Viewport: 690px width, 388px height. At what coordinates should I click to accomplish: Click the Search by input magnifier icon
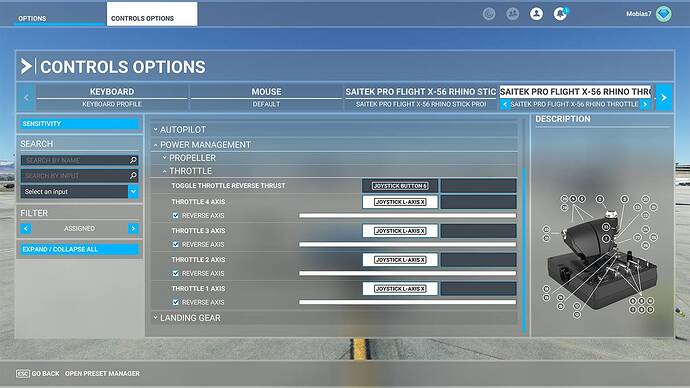click(x=133, y=176)
